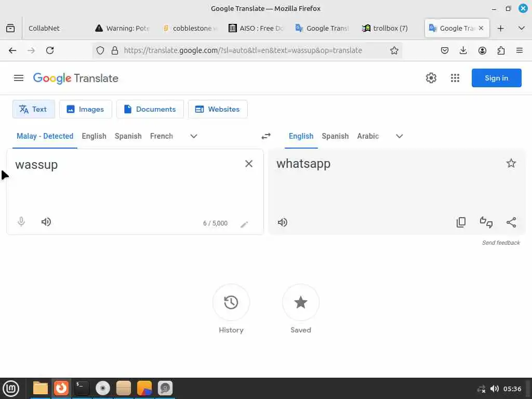
Task: Copy the translation to clipboard
Action: [x=461, y=222]
